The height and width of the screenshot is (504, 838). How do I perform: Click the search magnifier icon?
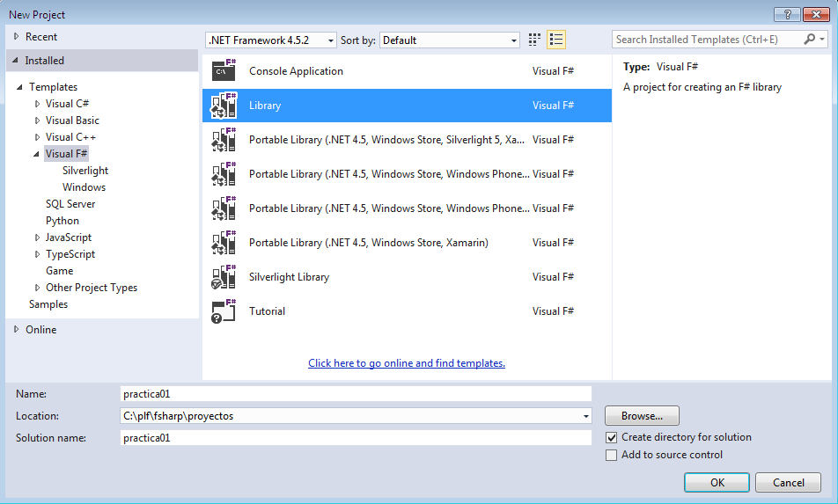coord(810,40)
